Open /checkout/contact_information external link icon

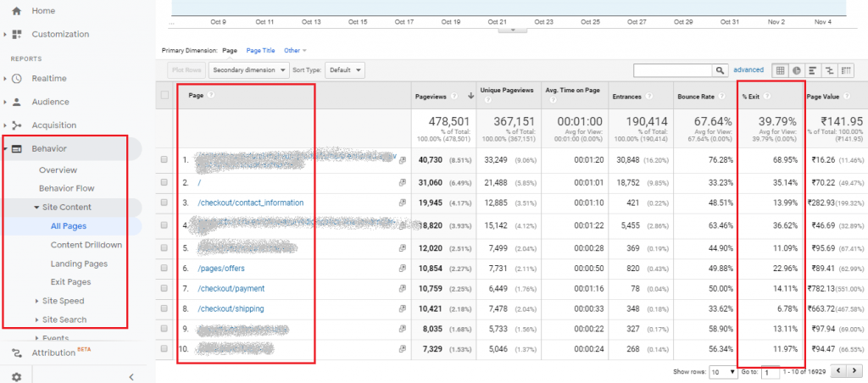click(403, 203)
